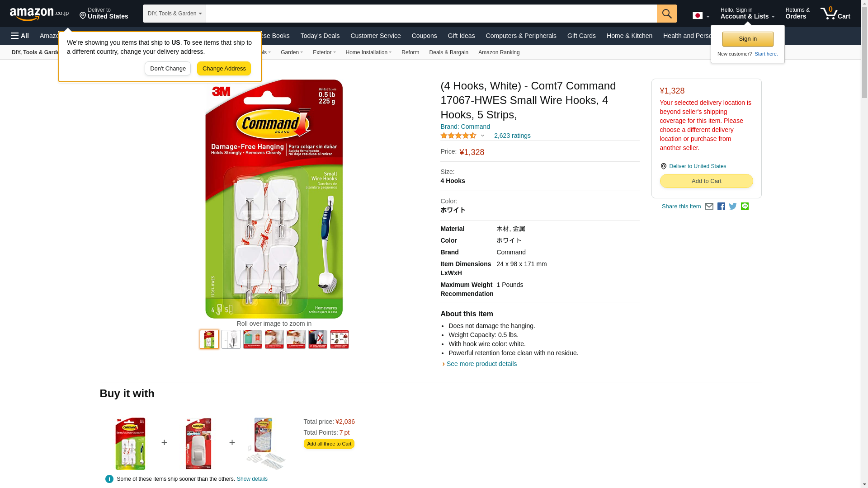Share this item on Twitter

(x=733, y=206)
